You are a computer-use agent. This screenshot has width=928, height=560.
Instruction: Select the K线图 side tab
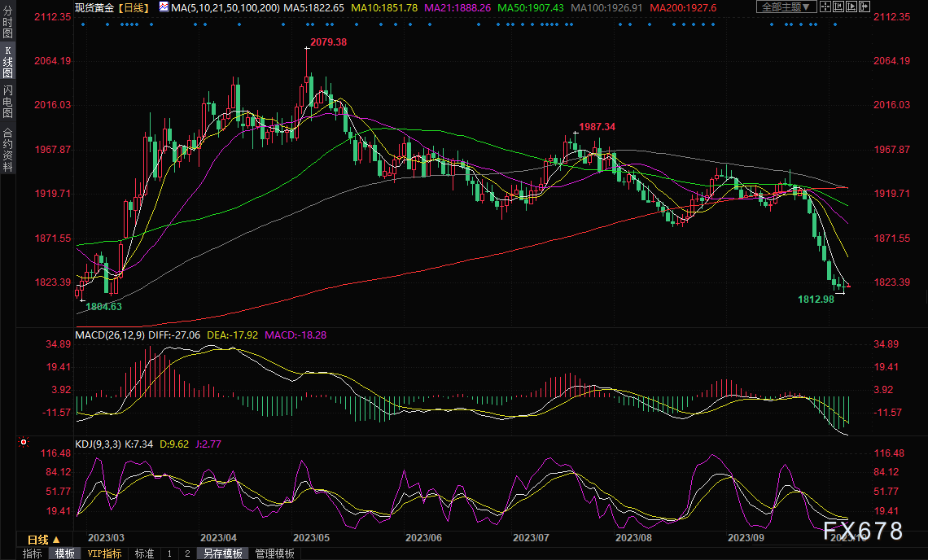pyautogui.click(x=7, y=62)
